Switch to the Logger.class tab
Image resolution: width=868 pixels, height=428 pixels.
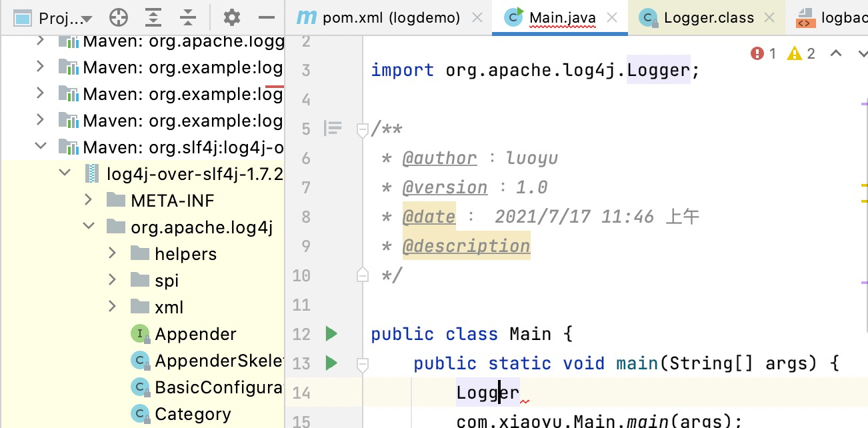[x=709, y=18]
